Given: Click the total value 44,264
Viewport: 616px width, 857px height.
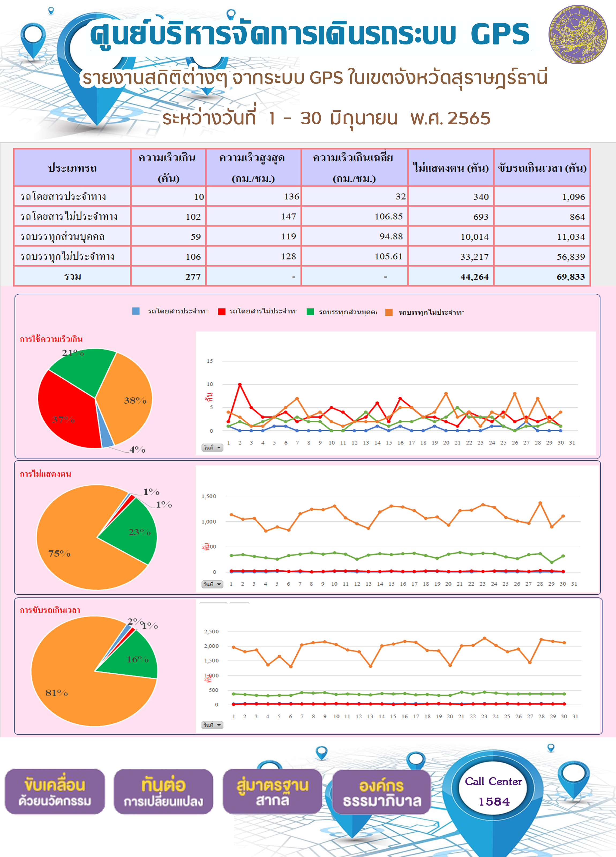Looking at the screenshot, I should pyautogui.click(x=474, y=277).
